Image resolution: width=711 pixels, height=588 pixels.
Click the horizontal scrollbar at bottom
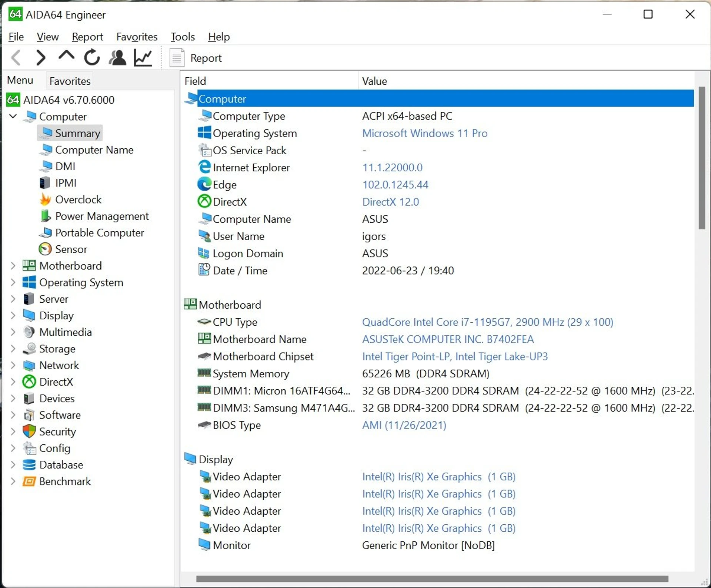click(432, 578)
